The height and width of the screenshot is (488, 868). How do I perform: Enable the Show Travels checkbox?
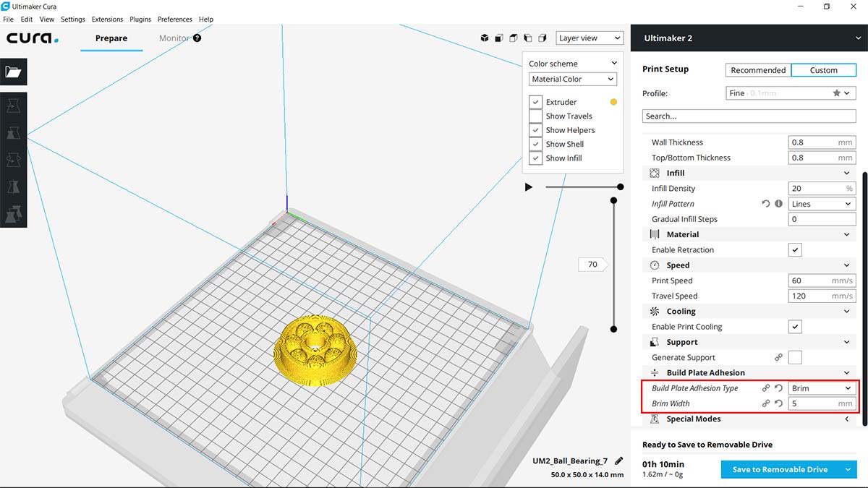coord(535,116)
